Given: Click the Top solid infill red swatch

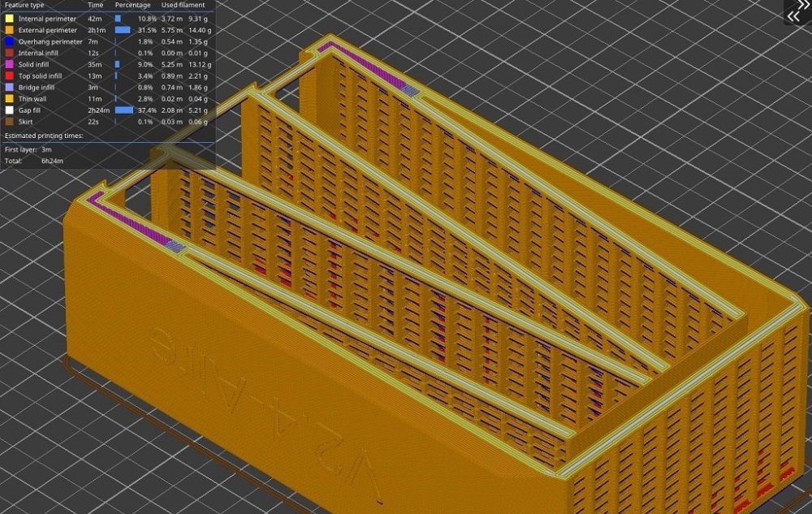Looking at the screenshot, I should 9,76.
